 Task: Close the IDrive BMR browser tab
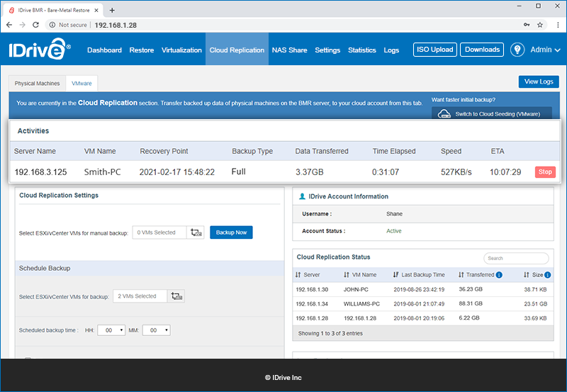pos(96,10)
